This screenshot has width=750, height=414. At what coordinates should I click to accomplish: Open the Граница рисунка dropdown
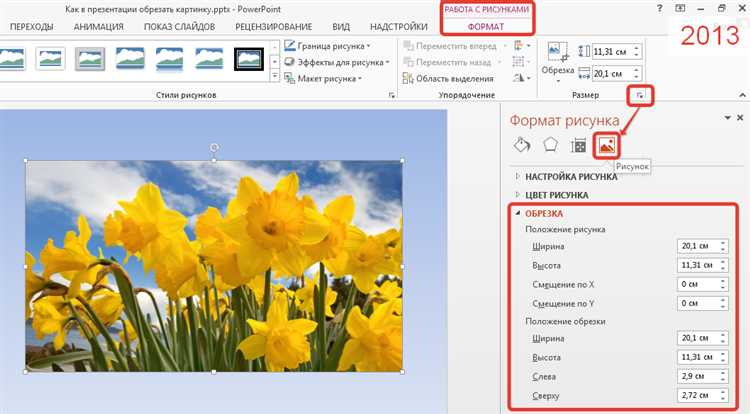[x=327, y=46]
